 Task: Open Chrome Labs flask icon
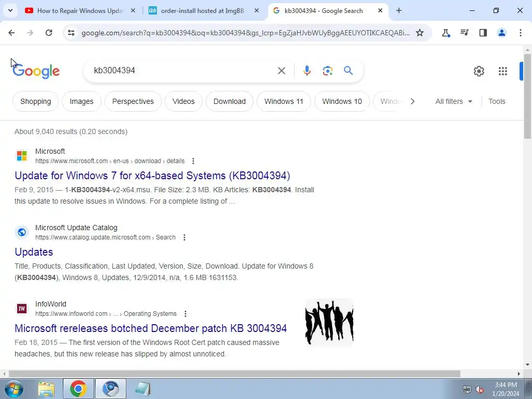click(446, 33)
